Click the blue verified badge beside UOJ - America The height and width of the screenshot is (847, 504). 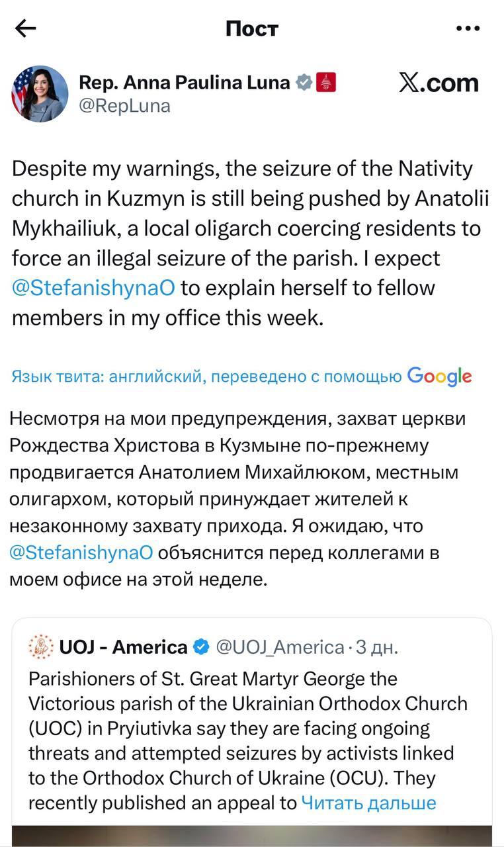[x=201, y=646]
